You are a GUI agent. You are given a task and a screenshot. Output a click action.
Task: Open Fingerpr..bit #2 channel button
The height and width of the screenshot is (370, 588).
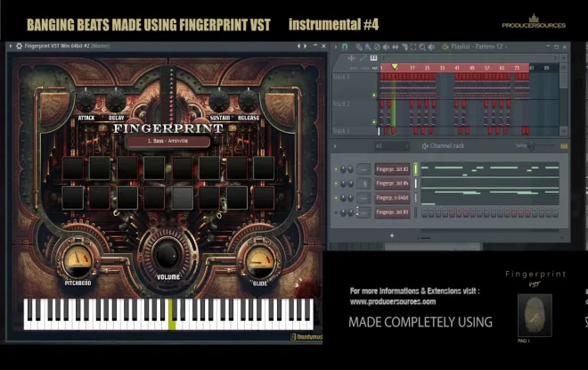point(392,169)
